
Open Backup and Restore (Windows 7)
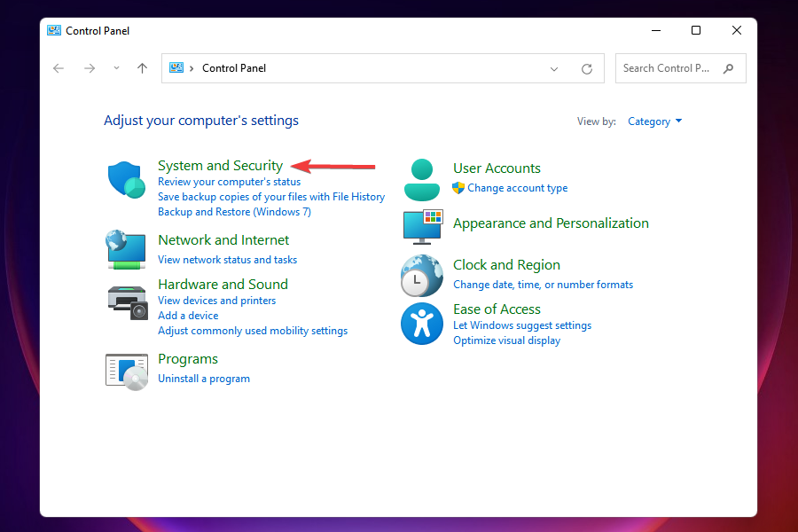[x=234, y=212]
